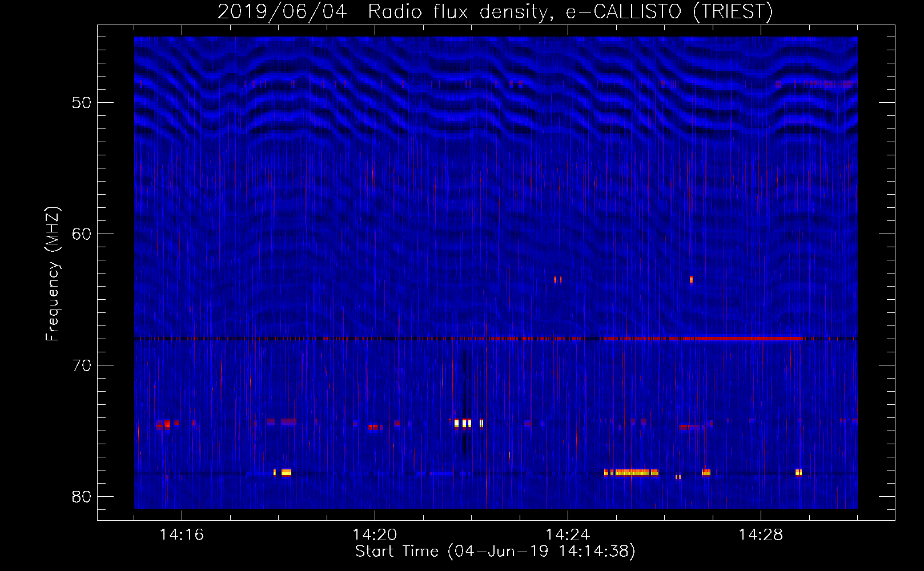Click the plot title '2019/06/04 Radio flux density'
Viewport: 924px width, 571px height.
495,11
